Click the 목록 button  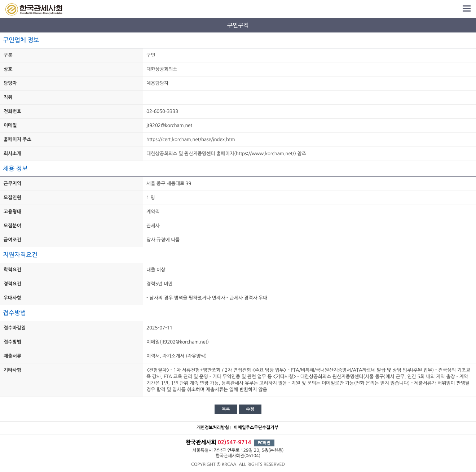pos(226,409)
